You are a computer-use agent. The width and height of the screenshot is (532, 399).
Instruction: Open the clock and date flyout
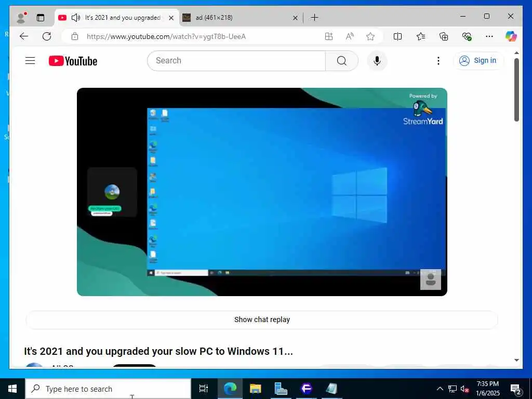coord(488,389)
